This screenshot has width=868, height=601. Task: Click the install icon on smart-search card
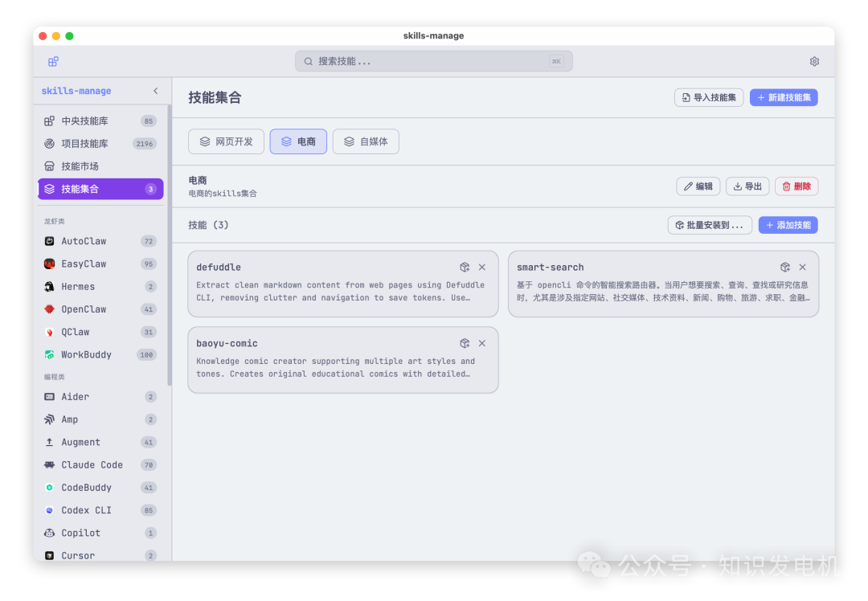[784, 267]
